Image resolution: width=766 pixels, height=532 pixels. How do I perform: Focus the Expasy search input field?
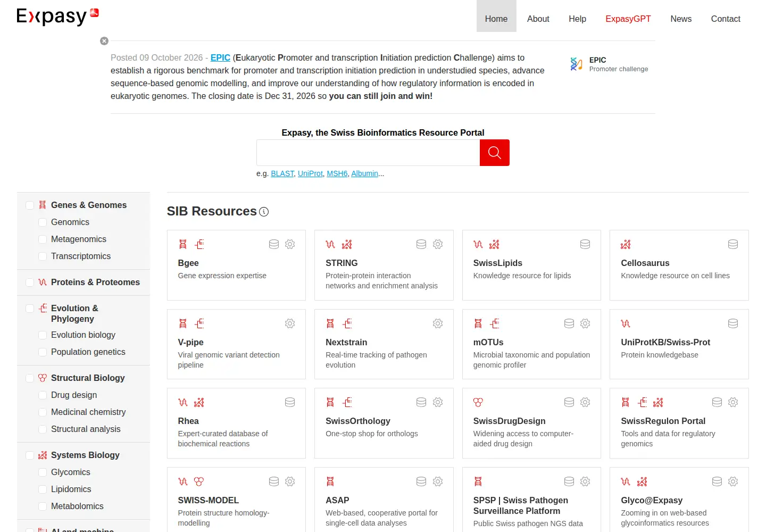pos(368,153)
